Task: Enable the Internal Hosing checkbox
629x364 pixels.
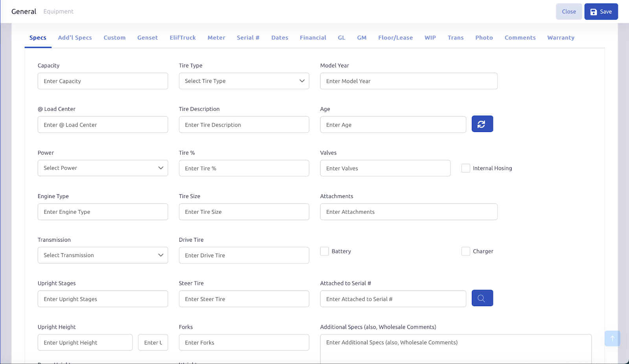Action: coord(466,168)
